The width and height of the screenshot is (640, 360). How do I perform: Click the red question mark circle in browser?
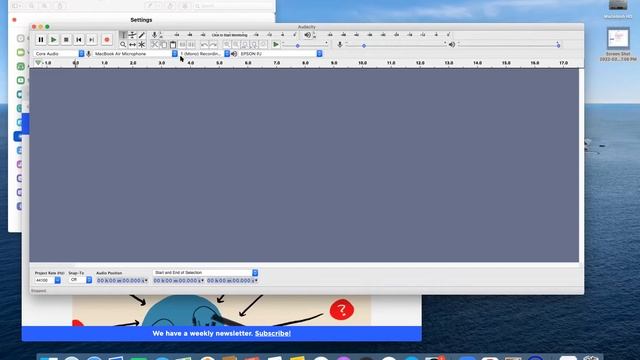pyautogui.click(x=342, y=310)
